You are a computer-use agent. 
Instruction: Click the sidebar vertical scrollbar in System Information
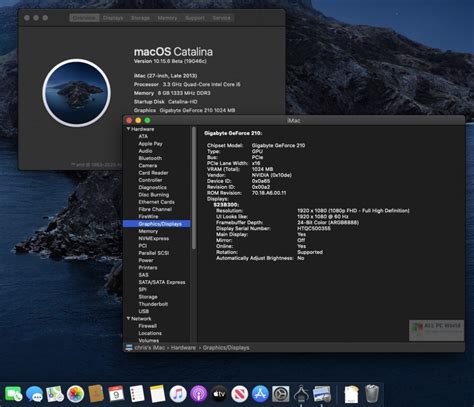pos(194,188)
